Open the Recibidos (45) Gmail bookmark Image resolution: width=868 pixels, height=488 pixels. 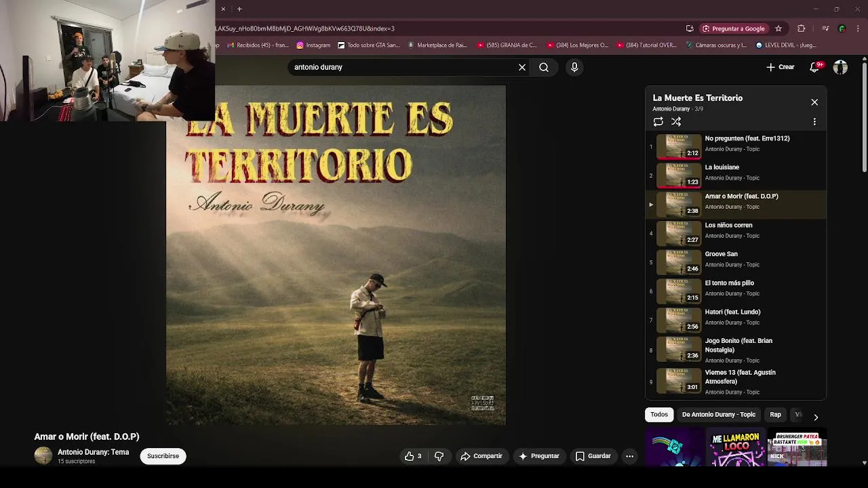tap(258, 45)
